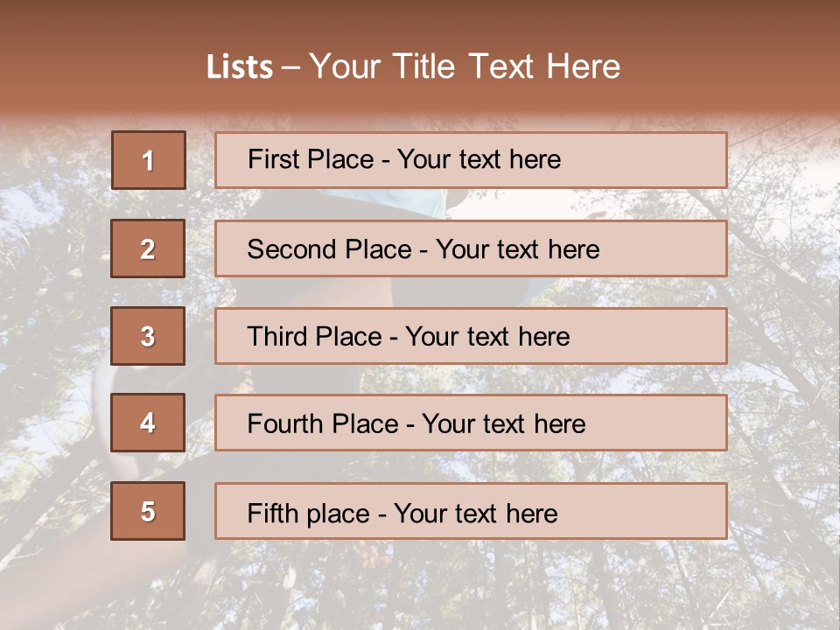Click the bold word Lists in title
The height and width of the screenshot is (630, 840).
tap(239, 67)
